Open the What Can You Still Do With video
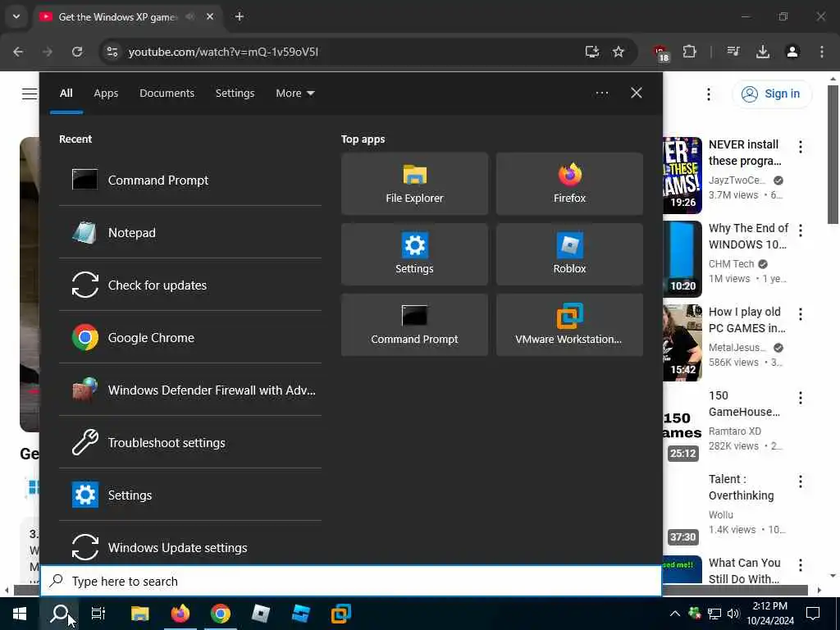The image size is (840, 630). 744,571
